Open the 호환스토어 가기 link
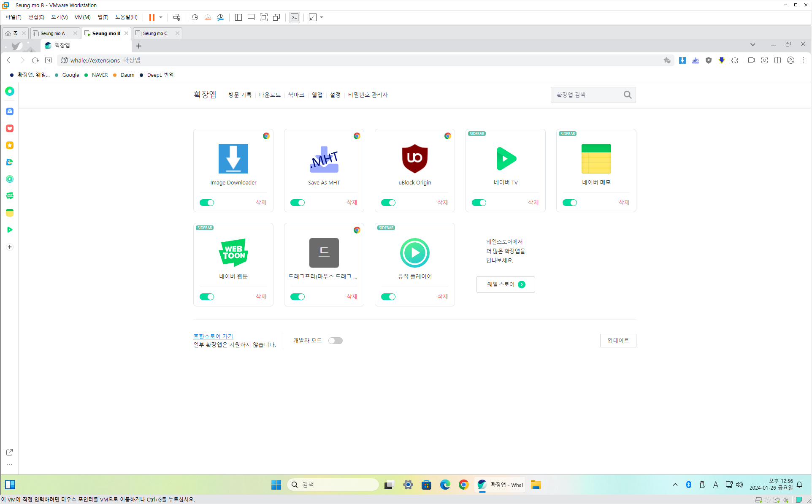 pyautogui.click(x=213, y=336)
